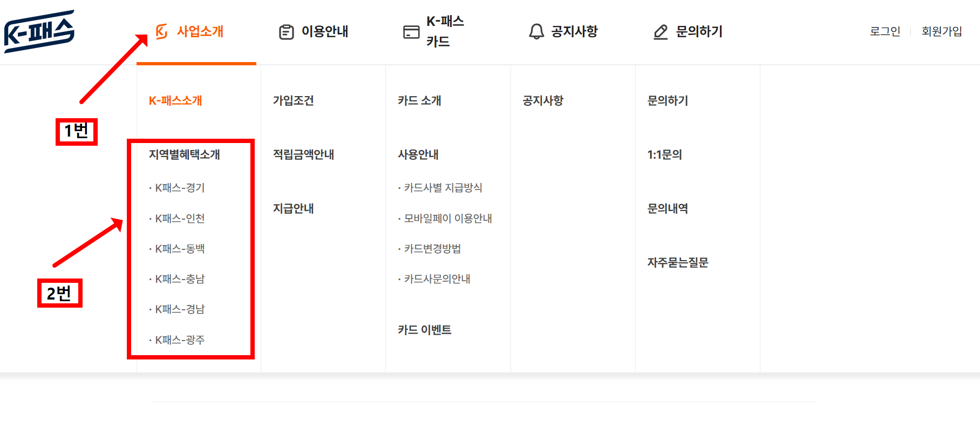The height and width of the screenshot is (421, 980).
Task: Select K패스-경기 benefit link
Action: 179,188
